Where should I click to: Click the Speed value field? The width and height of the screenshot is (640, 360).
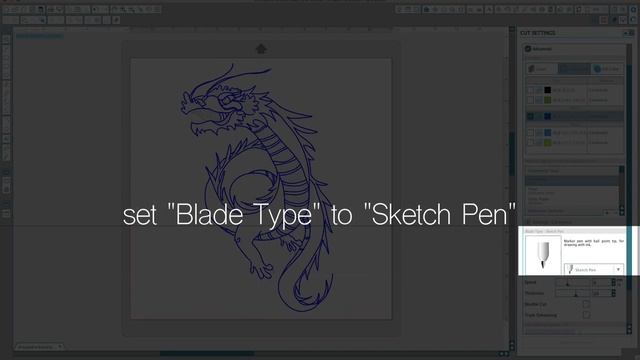coord(601,282)
